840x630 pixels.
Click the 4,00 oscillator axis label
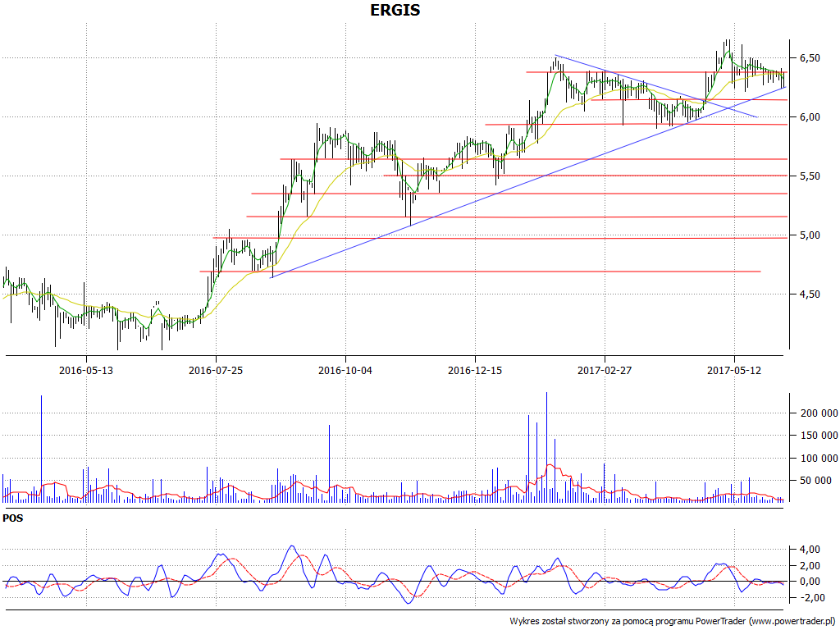coord(810,549)
